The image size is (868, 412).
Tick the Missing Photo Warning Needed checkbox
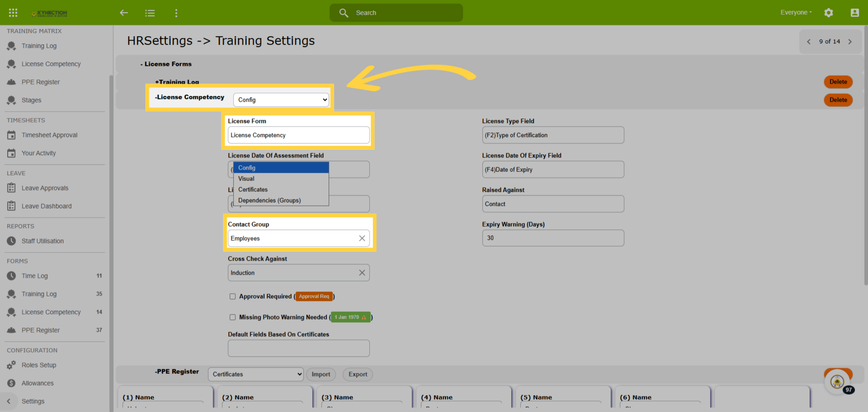pos(232,317)
